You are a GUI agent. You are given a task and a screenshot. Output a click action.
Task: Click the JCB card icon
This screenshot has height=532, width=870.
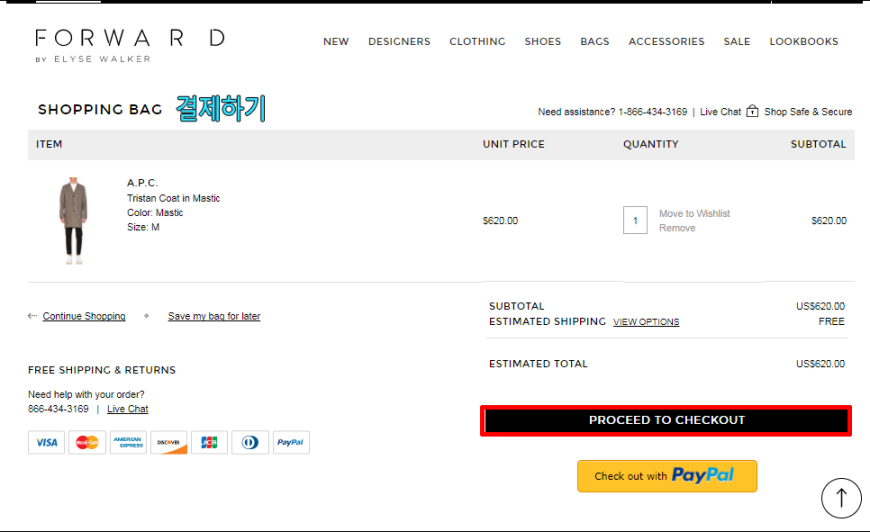click(209, 442)
